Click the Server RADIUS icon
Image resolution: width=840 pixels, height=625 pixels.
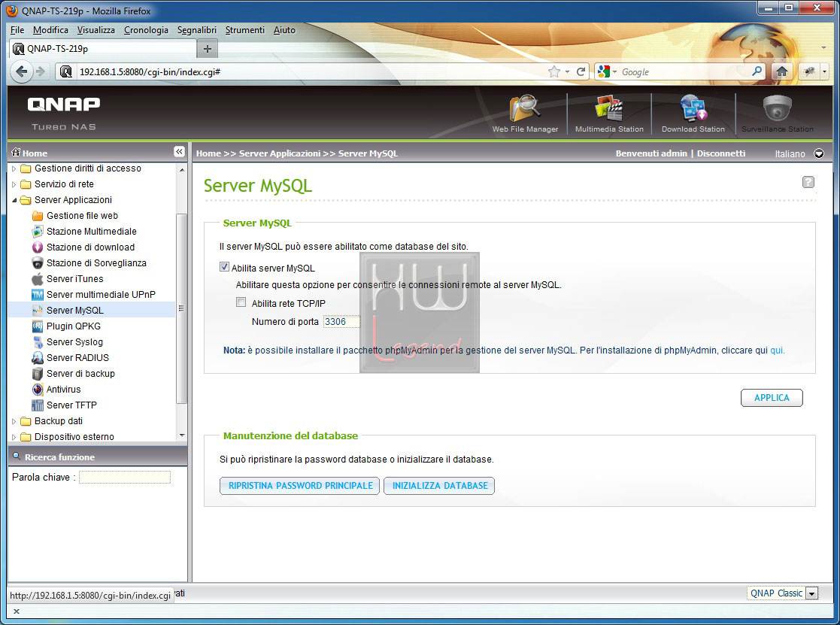[38, 358]
